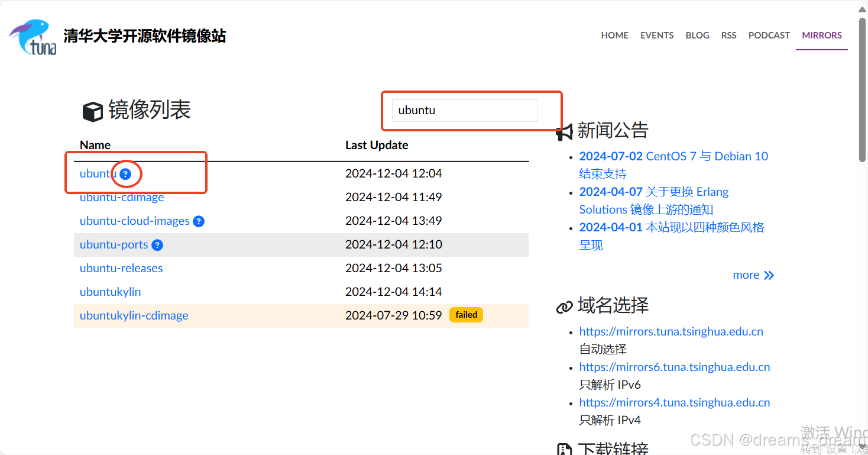Image resolution: width=868 pixels, height=455 pixels.
Task: Open the BLOG nav item
Action: click(x=697, y=35)
